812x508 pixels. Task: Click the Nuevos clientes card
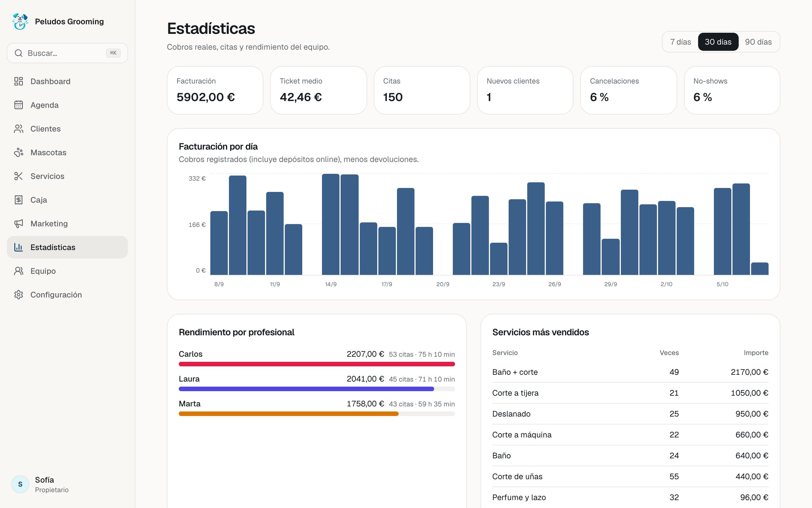(525, 90)
